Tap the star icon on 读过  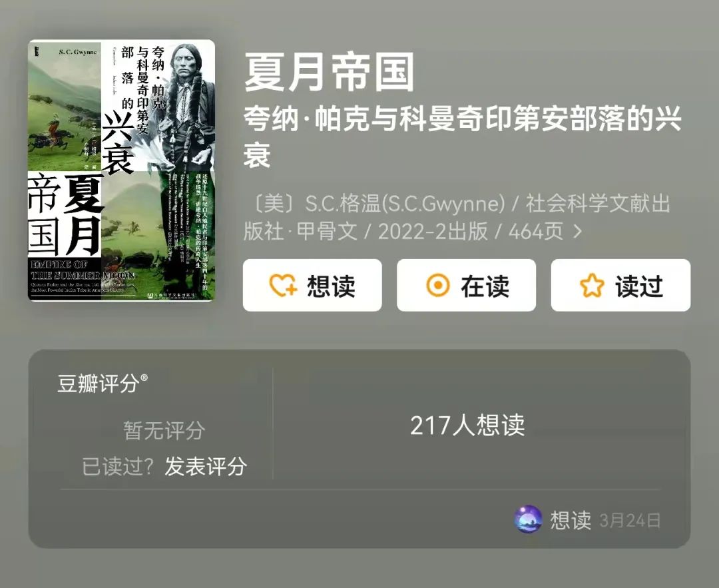pos(592,285)
